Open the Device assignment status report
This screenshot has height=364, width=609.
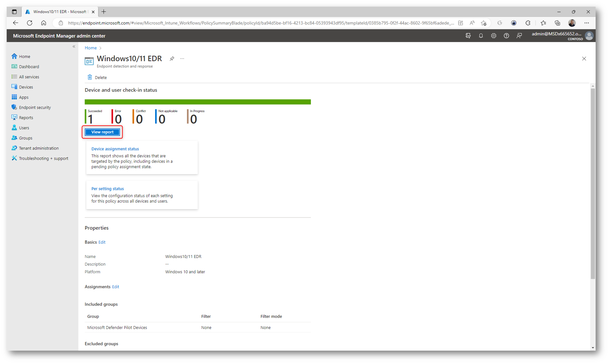115,149
